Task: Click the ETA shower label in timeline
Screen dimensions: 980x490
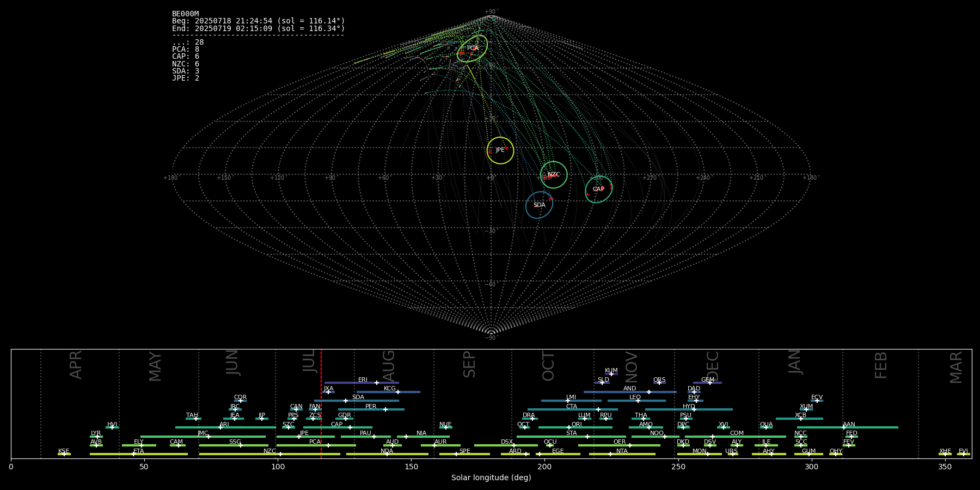Action: (x=139, y=451)
